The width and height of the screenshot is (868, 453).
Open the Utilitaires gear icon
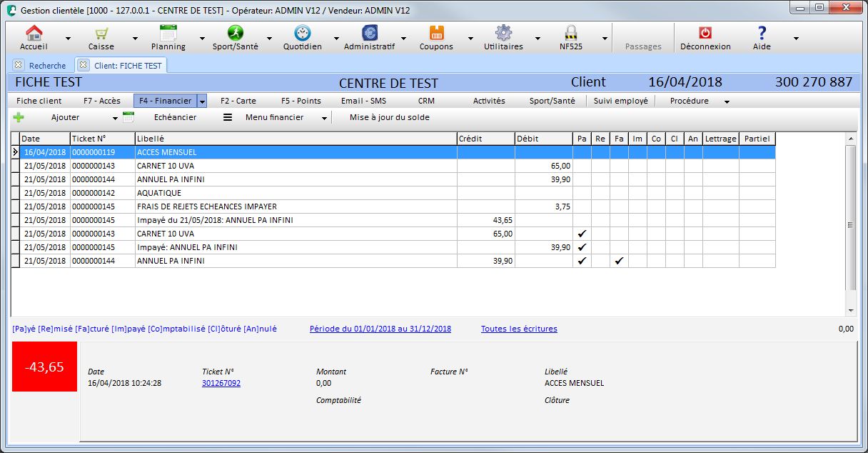point(504,33)
